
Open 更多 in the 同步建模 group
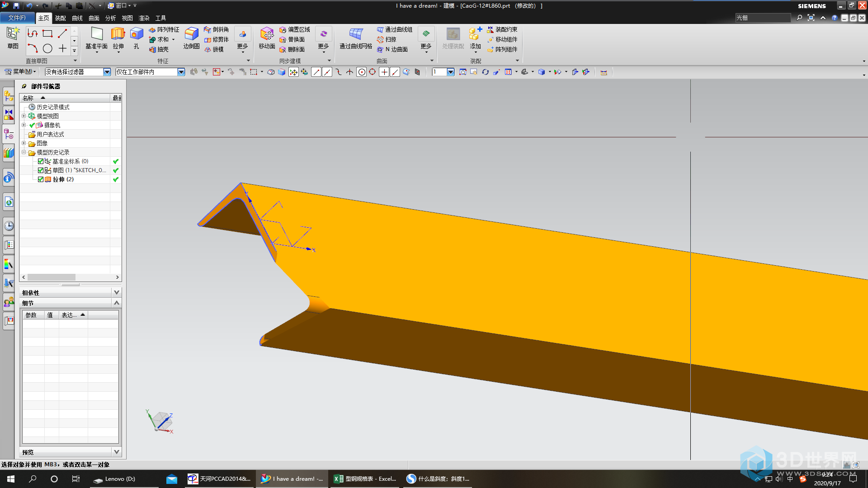pos(323,39)
